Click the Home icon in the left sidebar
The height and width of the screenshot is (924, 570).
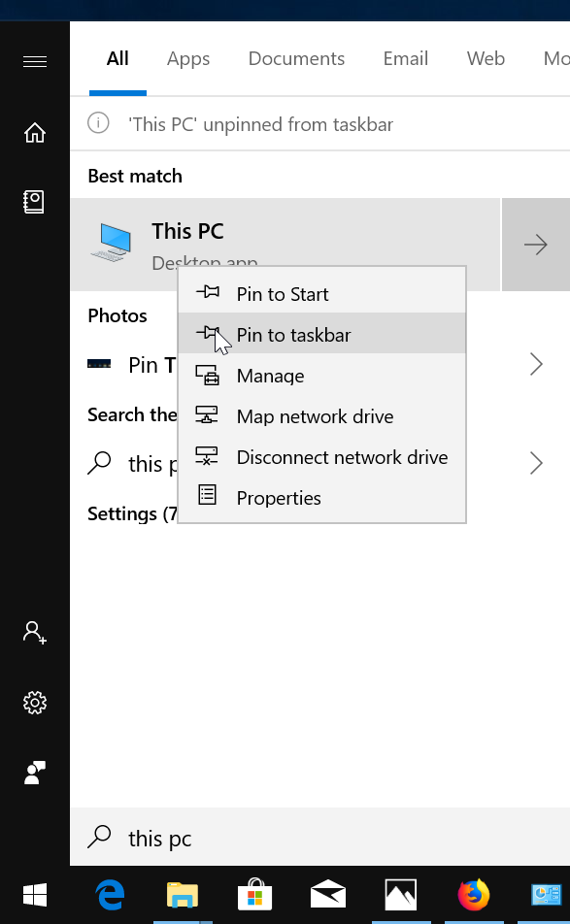(x=35, y=133)
